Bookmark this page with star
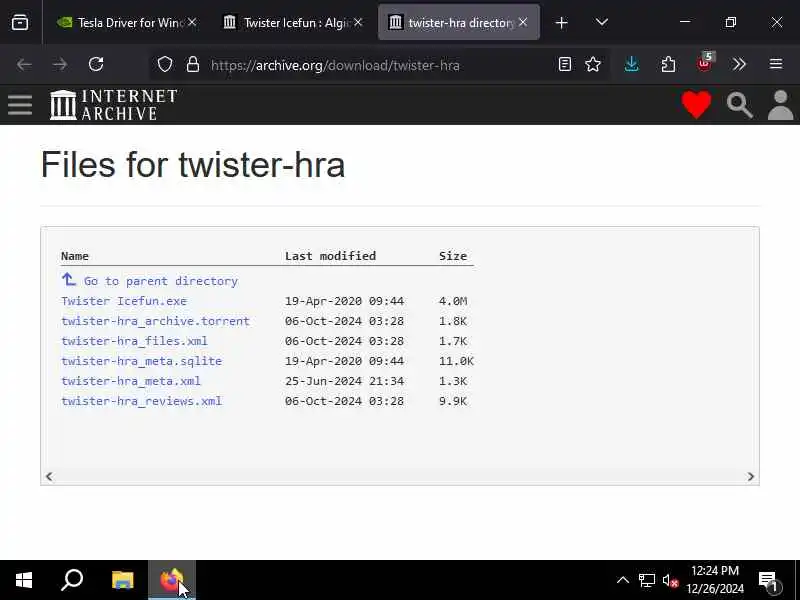800x600 pixels. [593, 64]
